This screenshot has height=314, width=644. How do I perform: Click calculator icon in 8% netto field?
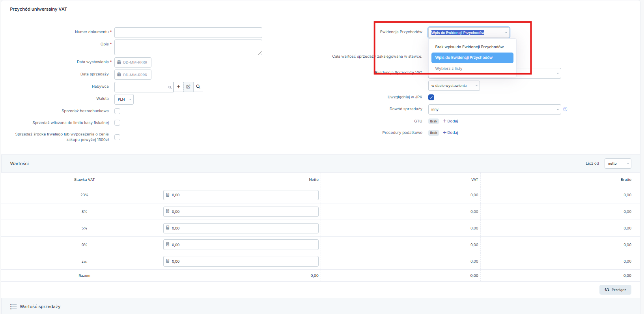(168, 212)
